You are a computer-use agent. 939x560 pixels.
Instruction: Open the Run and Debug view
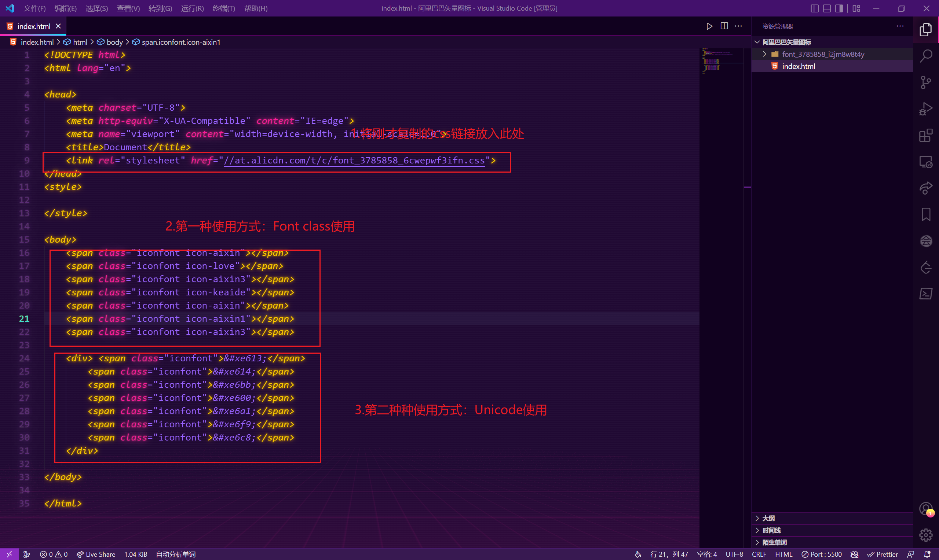(925, 109)
